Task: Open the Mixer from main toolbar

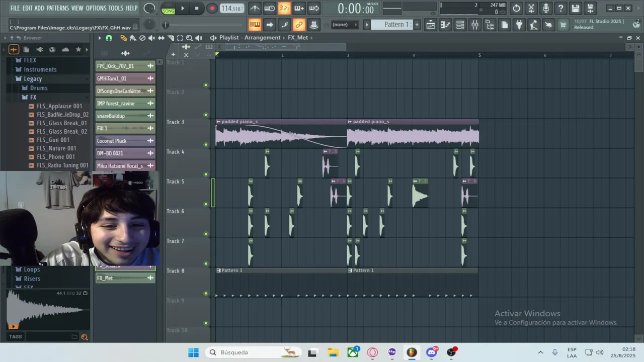Action: (x=474, y=25)
